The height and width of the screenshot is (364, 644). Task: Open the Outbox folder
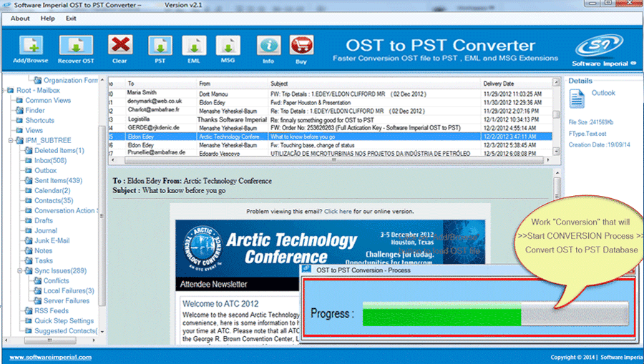click(x=45, y=171)
